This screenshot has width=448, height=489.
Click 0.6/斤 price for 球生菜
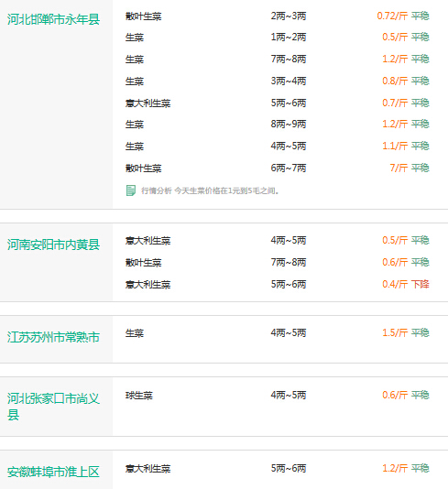pos(395,395)
